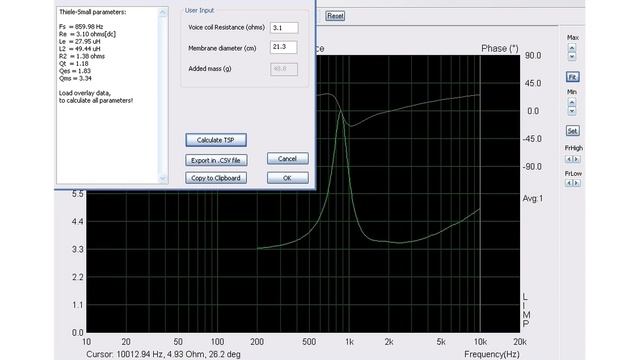
Task: Click the FrHigh right arrow
Action: [x=576, y=159]
